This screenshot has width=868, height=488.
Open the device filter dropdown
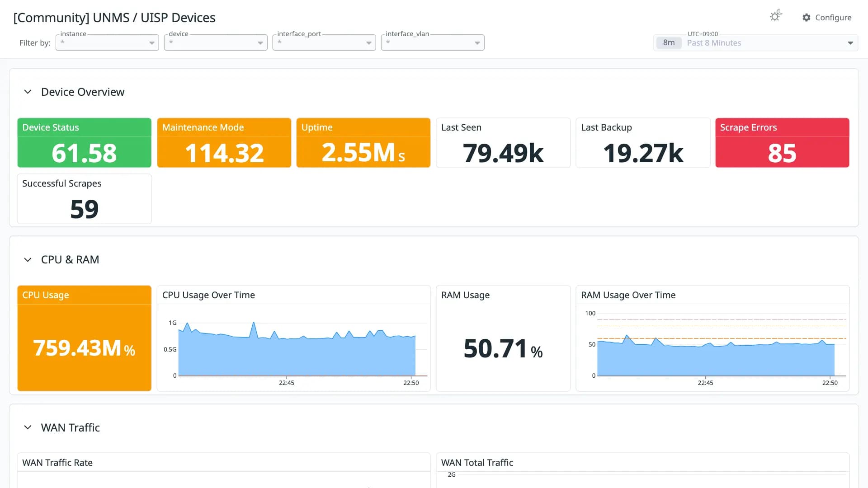216,42
